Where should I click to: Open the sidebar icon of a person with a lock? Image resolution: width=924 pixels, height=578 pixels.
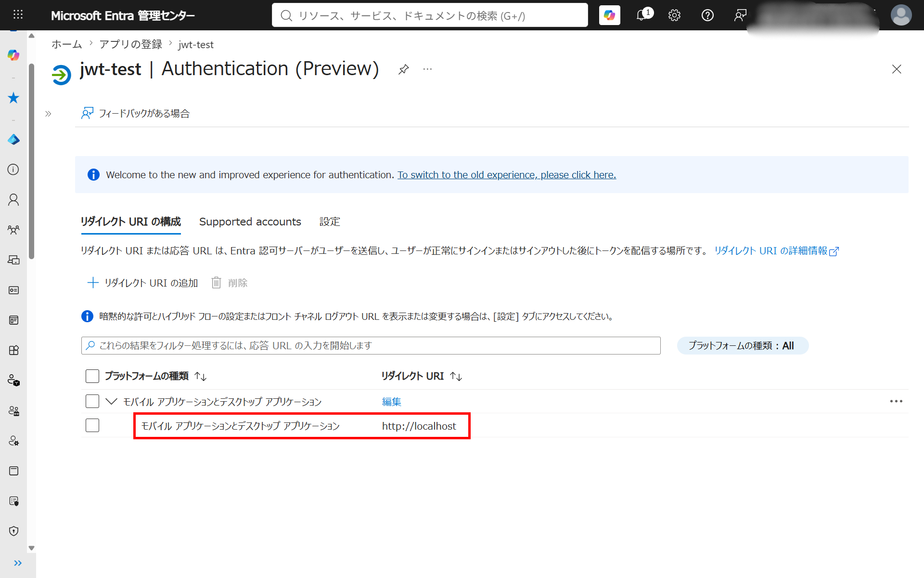pyautogui.click(x=13, y=381)
